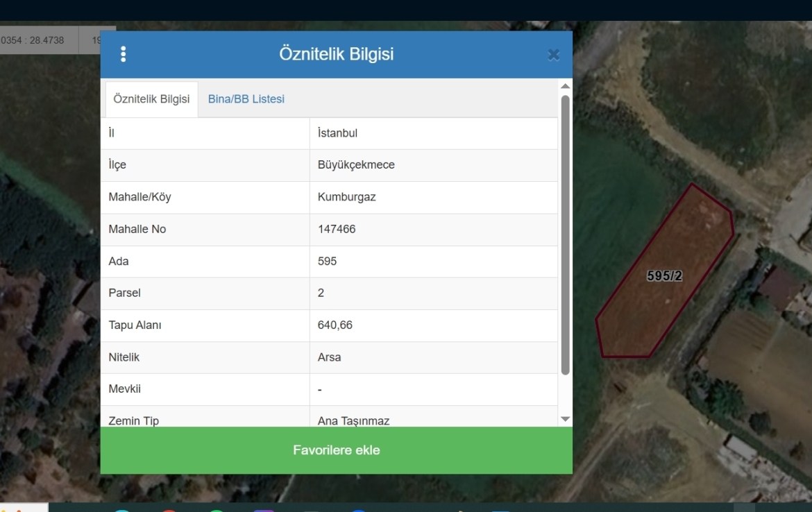The image size is (812, 512).
Task: Click the attribute list scrollbar thumb
Action: 565,234
